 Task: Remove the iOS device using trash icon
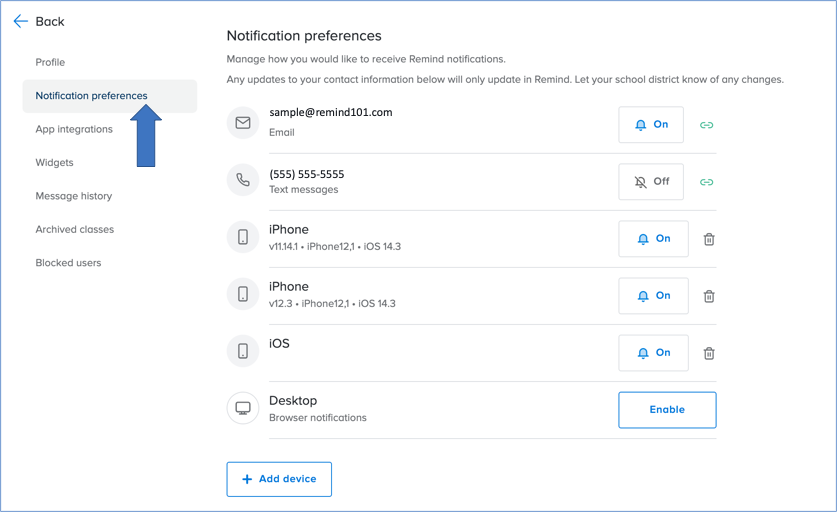point(709,353)
